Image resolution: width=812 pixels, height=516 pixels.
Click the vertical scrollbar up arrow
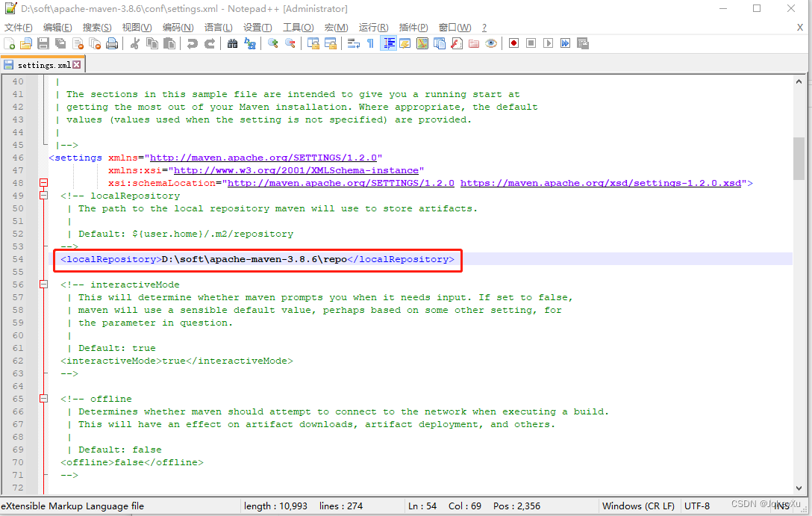coord(799,81)
